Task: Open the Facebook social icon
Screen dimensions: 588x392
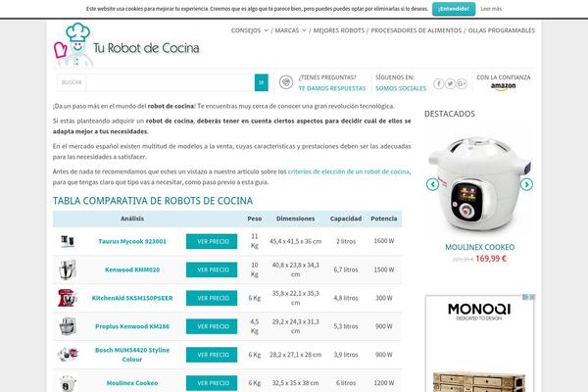Action: click(439, 83)
